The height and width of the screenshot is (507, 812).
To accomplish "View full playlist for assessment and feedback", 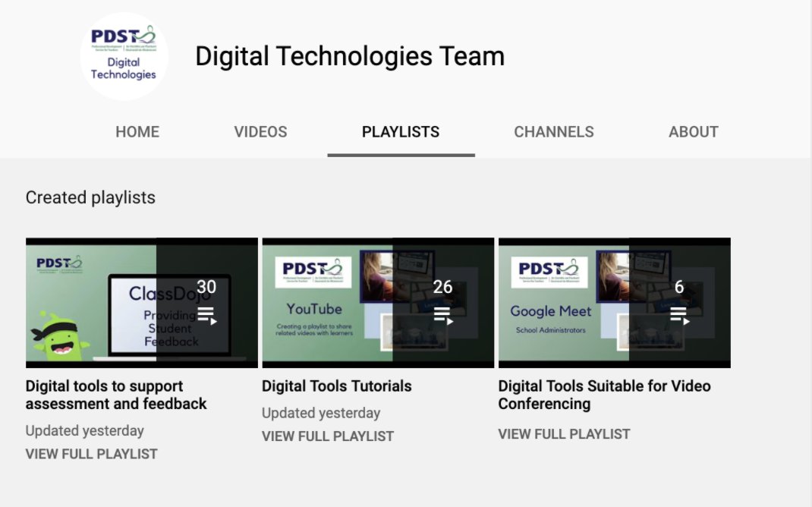I will click(92, 454).
